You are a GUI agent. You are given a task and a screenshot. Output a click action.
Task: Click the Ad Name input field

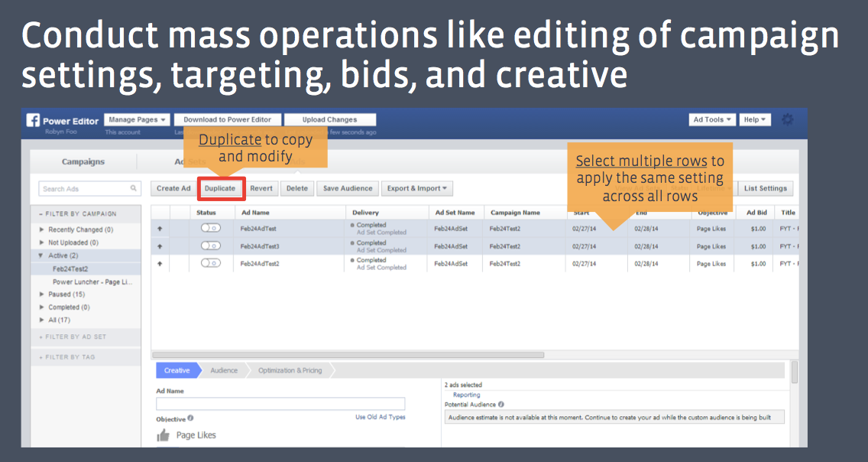(x=280, y=404)
